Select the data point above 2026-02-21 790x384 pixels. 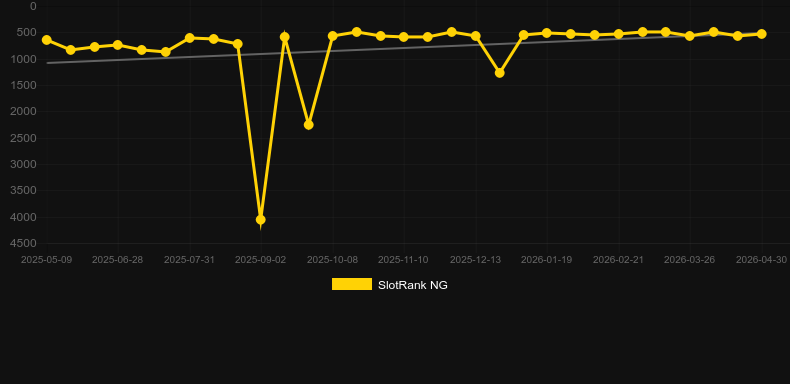[618, 34]
